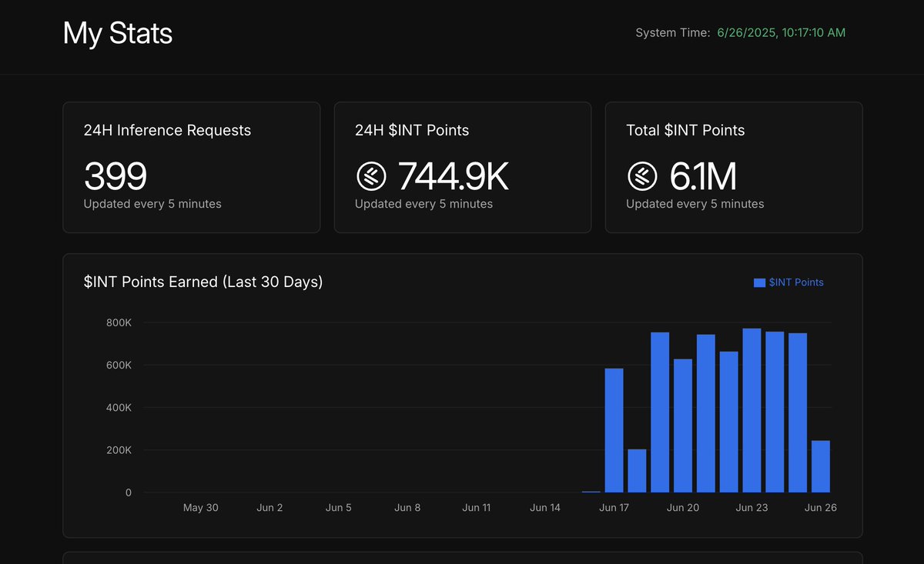Click the Jun 19 bar in chart
924x564 pixels.
click(660, 412)
